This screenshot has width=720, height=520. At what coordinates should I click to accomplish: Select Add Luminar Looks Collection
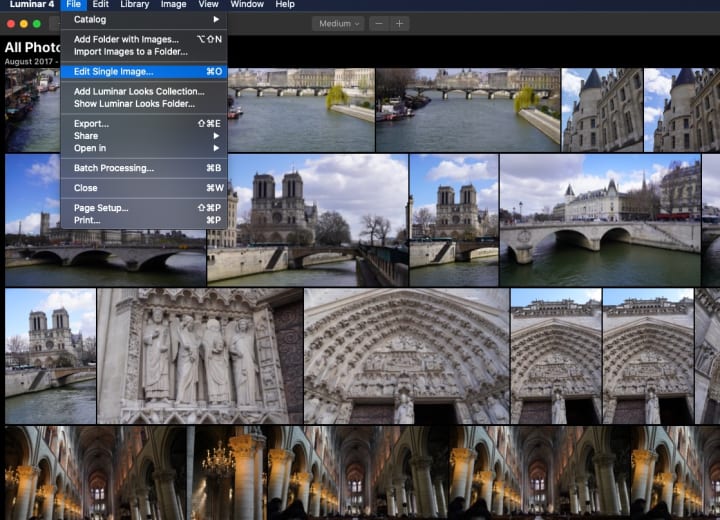(x=139, y=92)
